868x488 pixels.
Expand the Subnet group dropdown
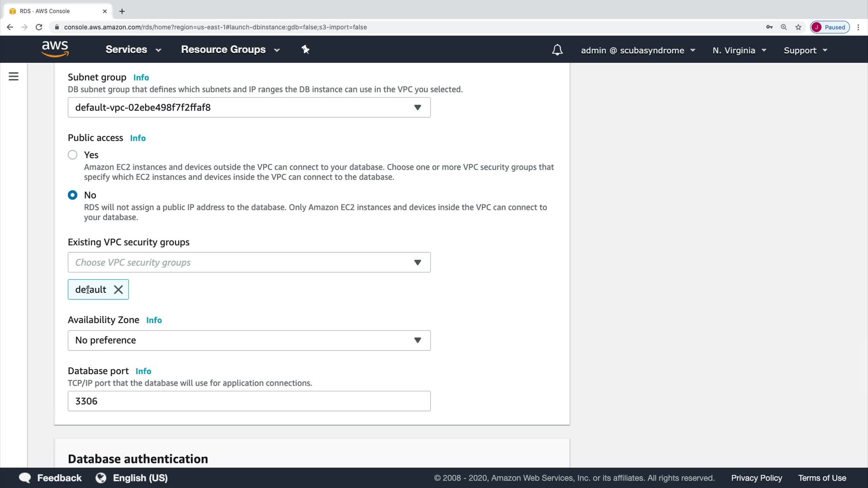[249, 107]
